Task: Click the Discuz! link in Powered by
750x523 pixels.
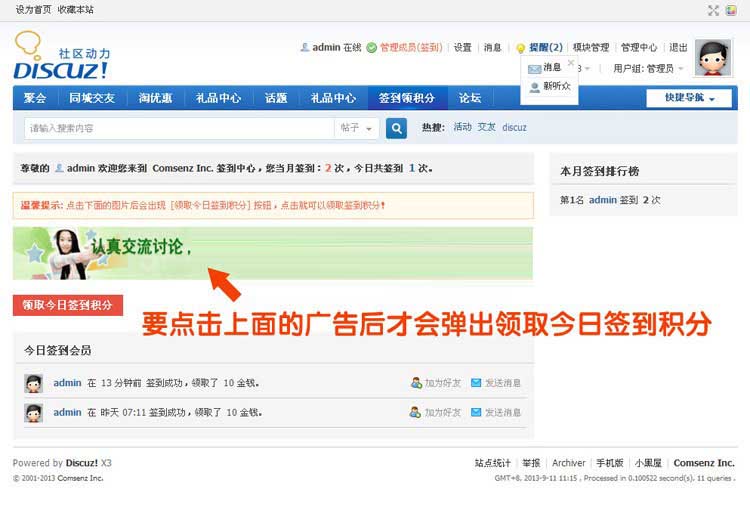Action: 82,463
